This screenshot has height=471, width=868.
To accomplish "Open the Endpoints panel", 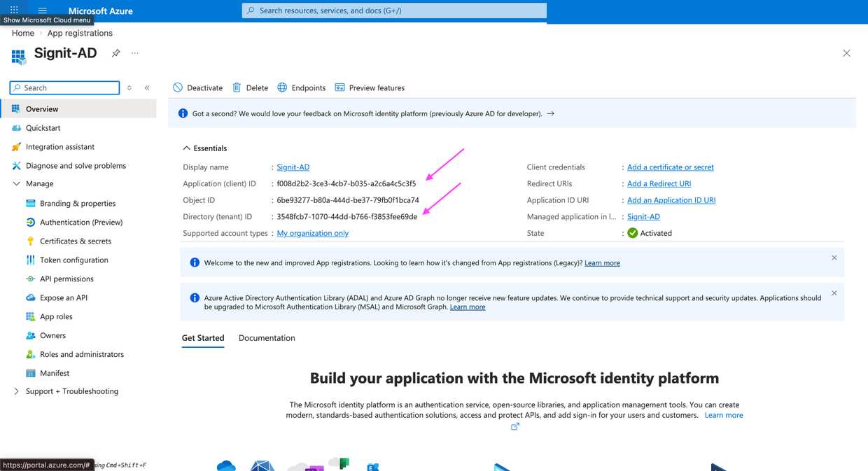I will tap(302, 87).
